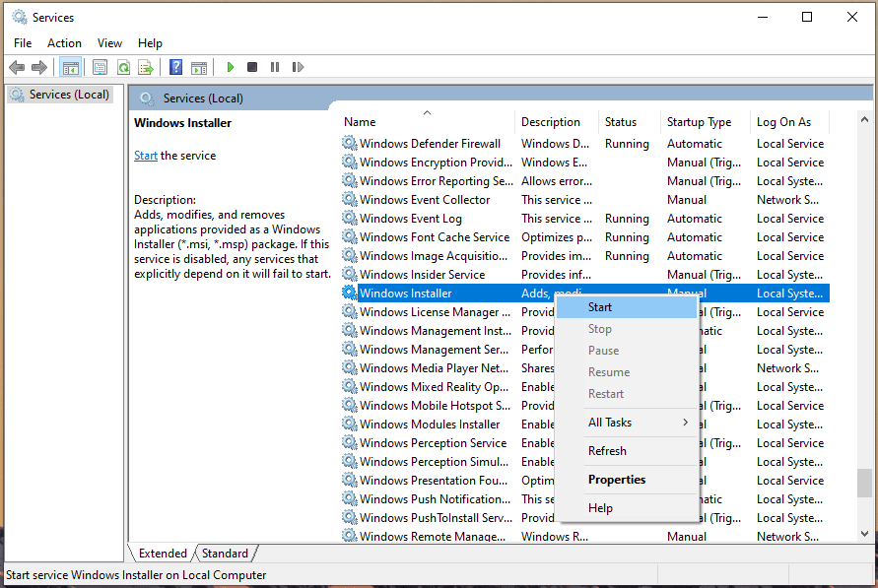
Task: Click the Refresh toolbar icon
Action: 123,67
